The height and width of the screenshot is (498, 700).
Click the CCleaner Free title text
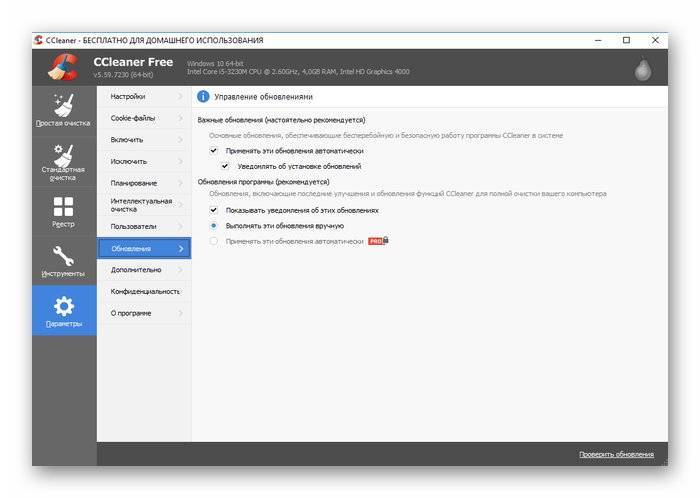pyautogui.click(x=133, y=62)
